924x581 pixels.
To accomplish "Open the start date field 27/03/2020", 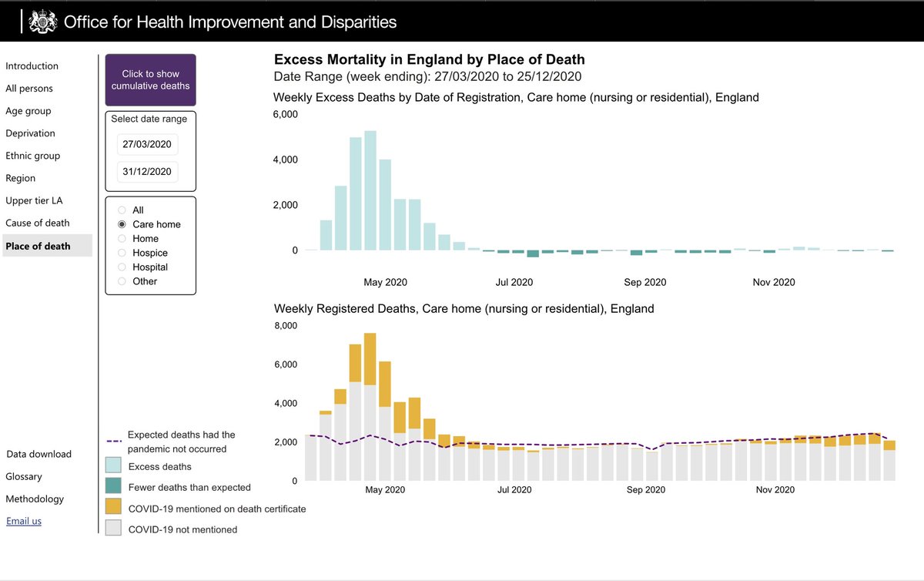I will click(x=148, y=145).
